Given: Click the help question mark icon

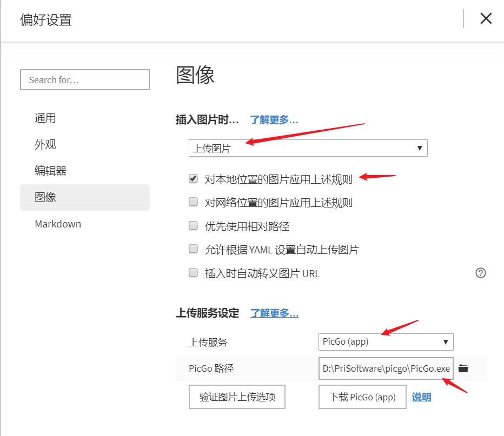Looking at the screenshot, I should (x=481, y=273).
